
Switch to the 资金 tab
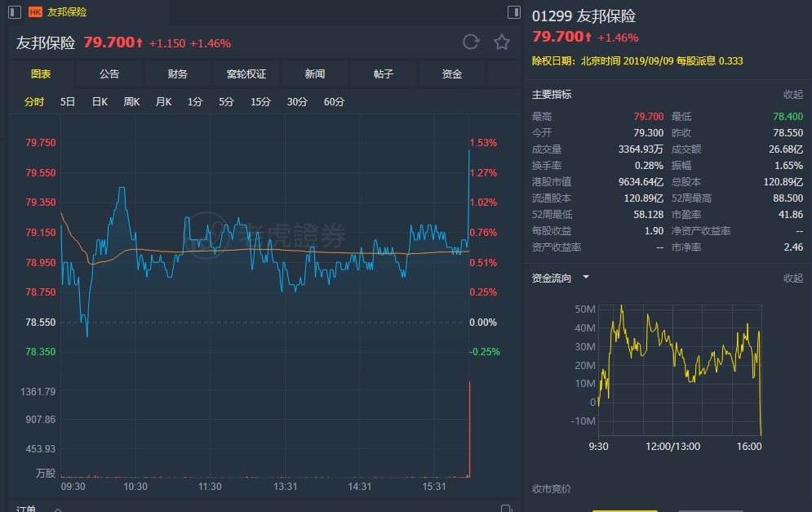point(451,74)
